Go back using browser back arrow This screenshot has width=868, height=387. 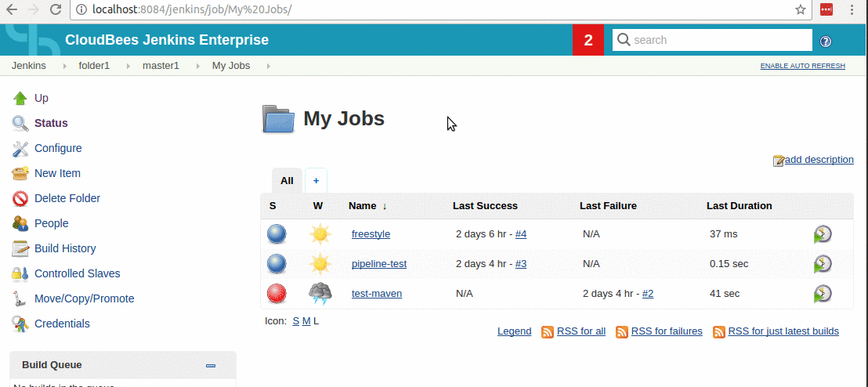[x=11, y=9]
